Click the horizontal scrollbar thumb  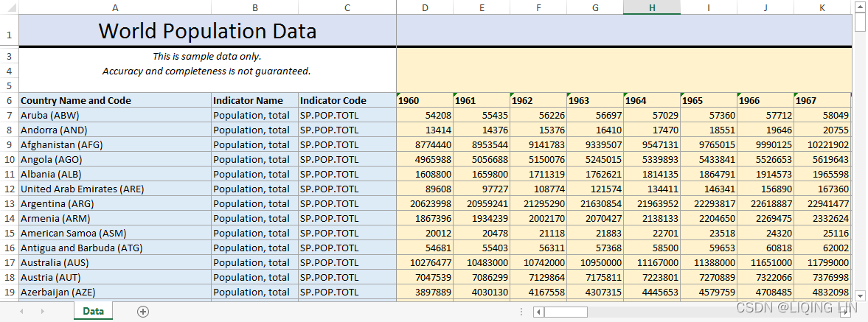pos(565,312)
